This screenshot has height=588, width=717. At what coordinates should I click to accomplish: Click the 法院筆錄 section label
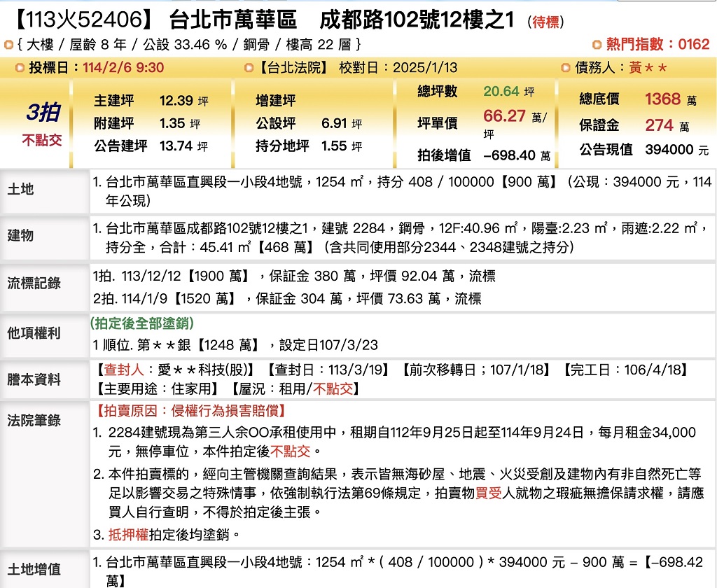pos(34,420)
